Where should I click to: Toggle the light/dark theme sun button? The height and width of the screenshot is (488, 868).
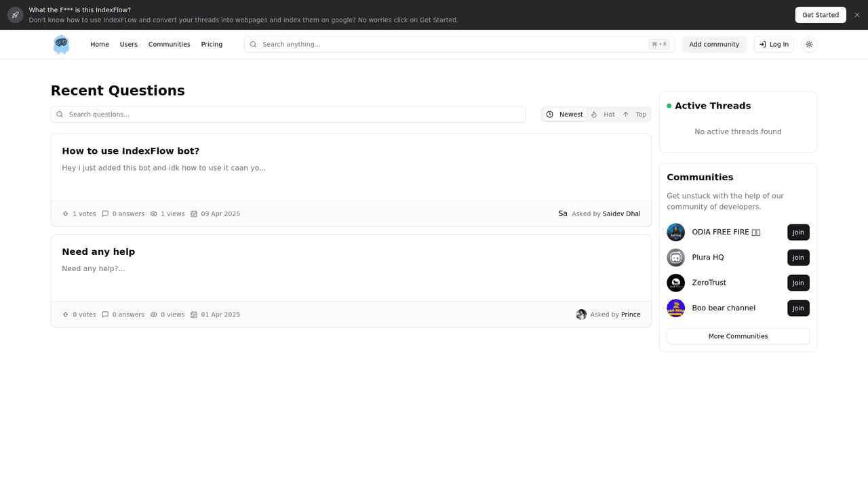pyautogui.click(x=809, y=44)
